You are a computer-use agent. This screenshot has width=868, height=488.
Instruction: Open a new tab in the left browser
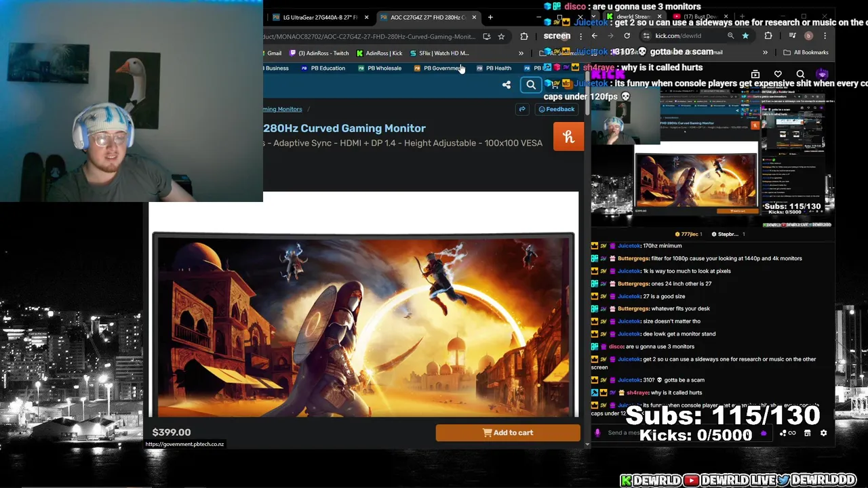pos(491,18)
